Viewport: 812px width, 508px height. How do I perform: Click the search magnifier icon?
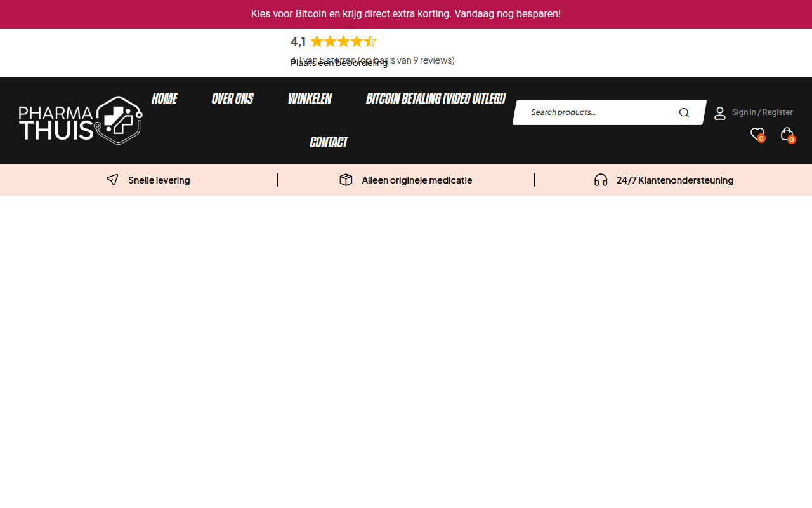point(684,112)
